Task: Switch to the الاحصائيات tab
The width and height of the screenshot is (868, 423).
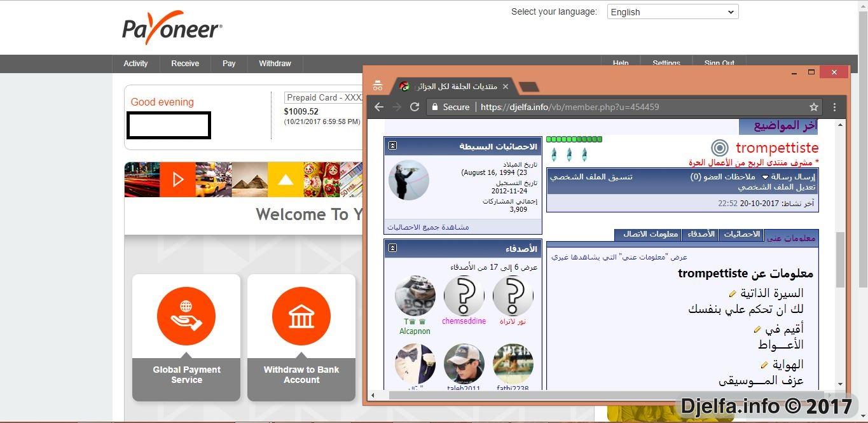Action: (x=741, y=235)
